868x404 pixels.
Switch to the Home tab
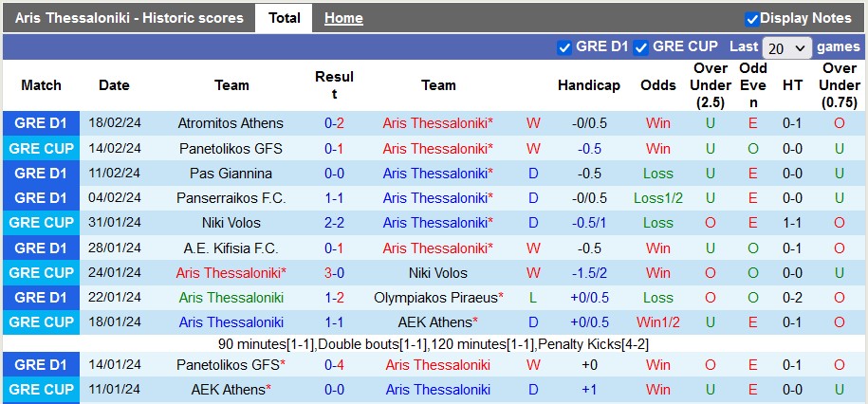343,18
